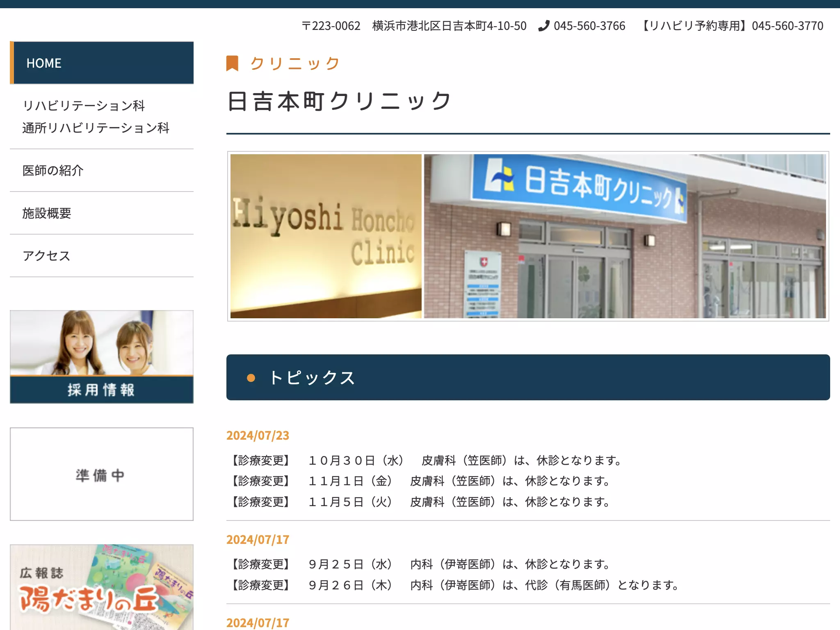Open リハビリテーション科 通所リハビリテーション科 menu link

(102, 116)
